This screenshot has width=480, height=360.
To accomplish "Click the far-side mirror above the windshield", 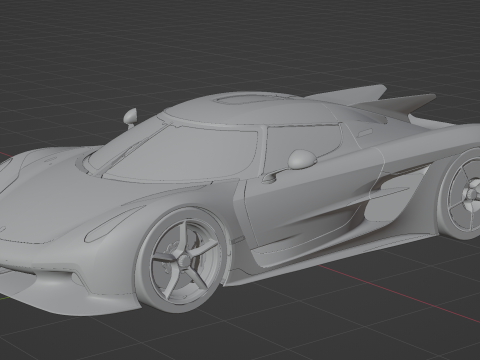I will click(130, 117).
